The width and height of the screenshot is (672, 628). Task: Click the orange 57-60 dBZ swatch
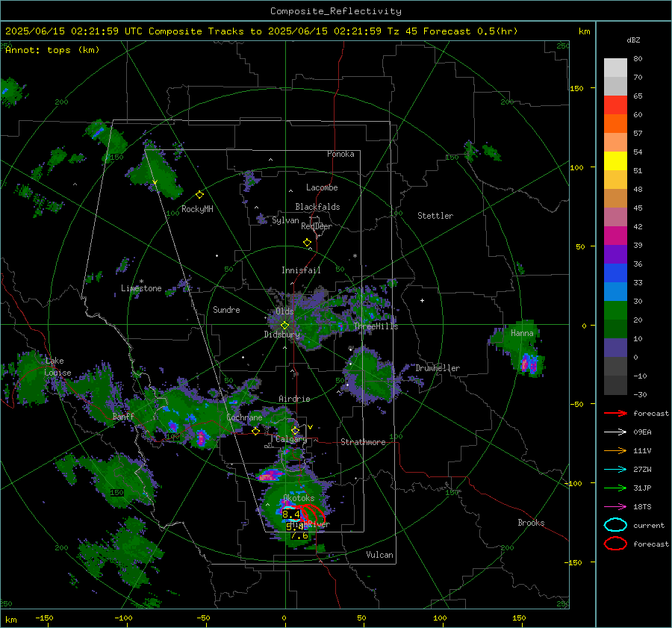click(x=615, y=123)
